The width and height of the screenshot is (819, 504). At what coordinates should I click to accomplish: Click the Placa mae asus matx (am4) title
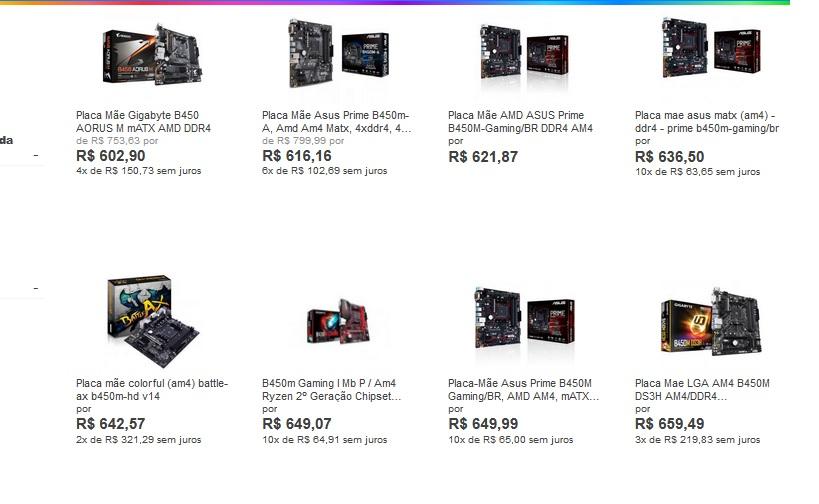pyautogui.click(x=707, y=122)
